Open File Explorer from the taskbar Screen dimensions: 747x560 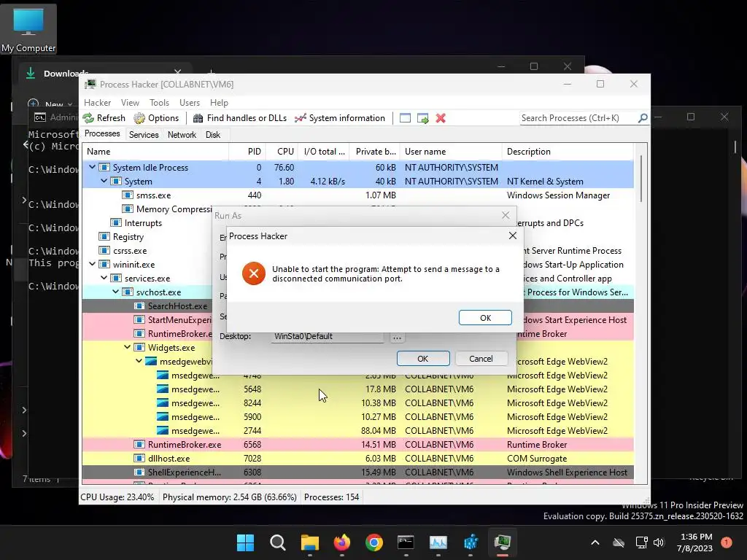point(309,542)
